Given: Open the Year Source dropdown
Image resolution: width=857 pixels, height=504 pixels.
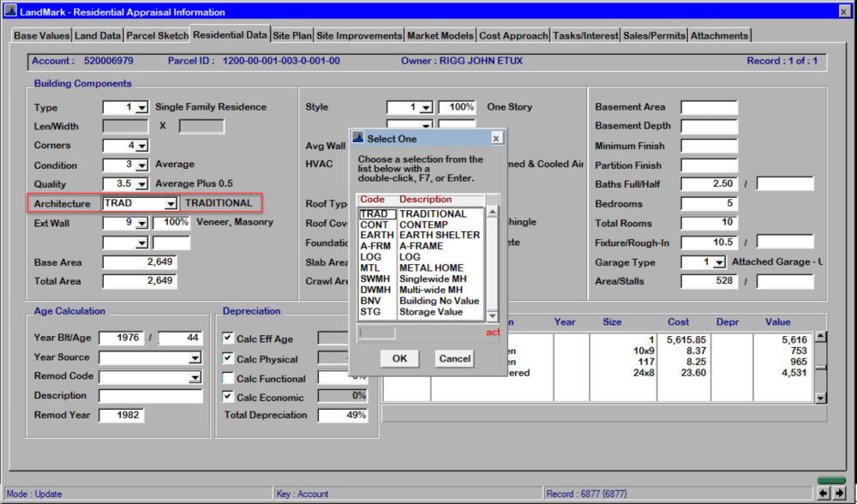Looking at the screenshot, I should (195, 358).
